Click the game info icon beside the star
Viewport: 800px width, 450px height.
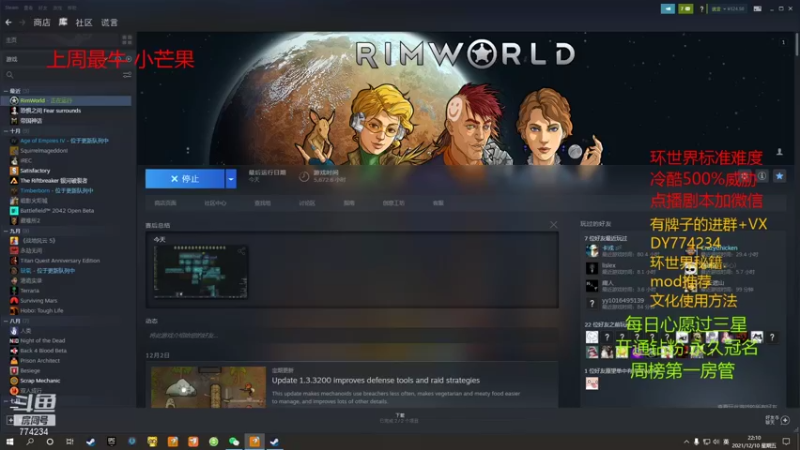[762, 176]
